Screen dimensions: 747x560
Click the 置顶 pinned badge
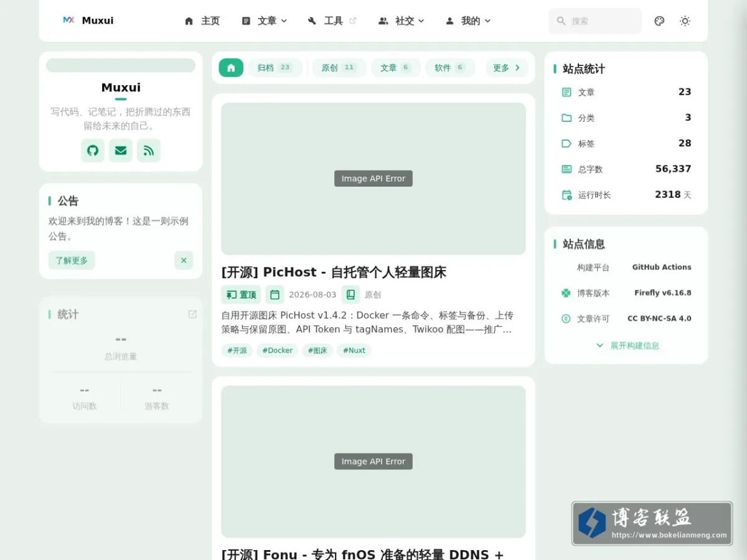(242, 295)
